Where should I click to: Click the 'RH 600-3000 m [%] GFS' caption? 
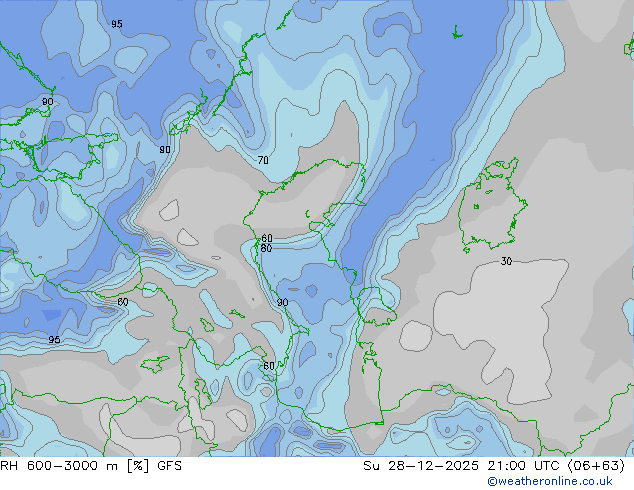pyautogui.click(x=91, y=466)
